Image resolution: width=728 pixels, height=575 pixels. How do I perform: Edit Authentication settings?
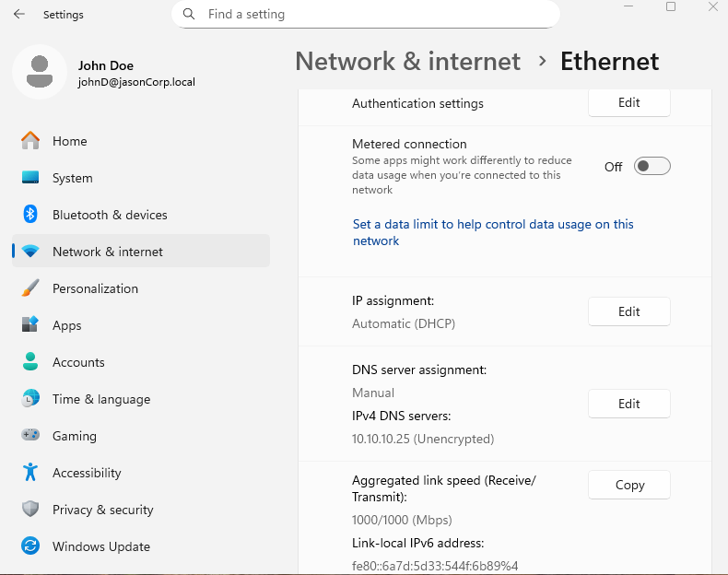(x=629, y=102)
